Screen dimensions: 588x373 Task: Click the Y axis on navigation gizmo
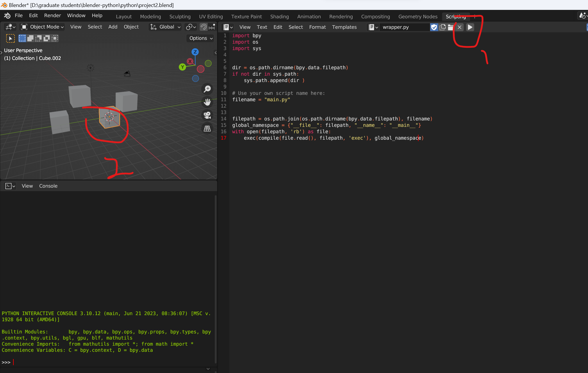tap(182, 67)
